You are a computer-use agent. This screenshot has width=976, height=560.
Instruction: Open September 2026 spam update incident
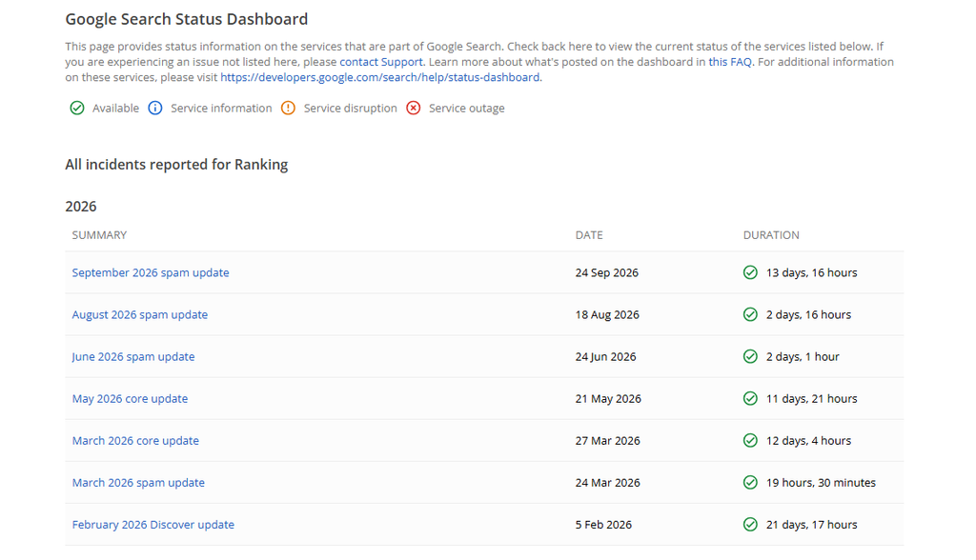coord(151,272)
